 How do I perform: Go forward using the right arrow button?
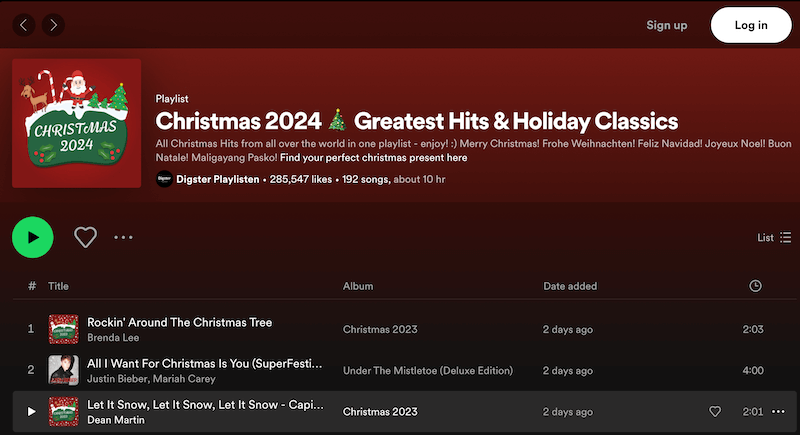[53, 24]
